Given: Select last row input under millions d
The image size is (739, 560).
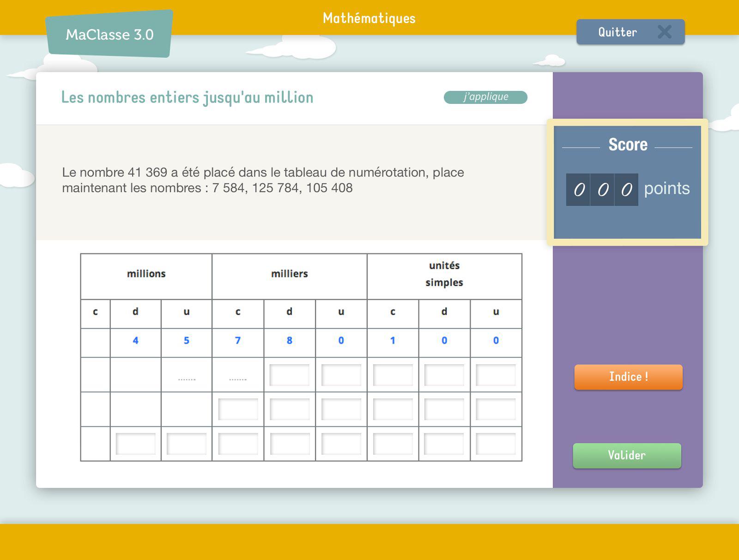Looking at the screenshot, I should [x=135, y=444].
